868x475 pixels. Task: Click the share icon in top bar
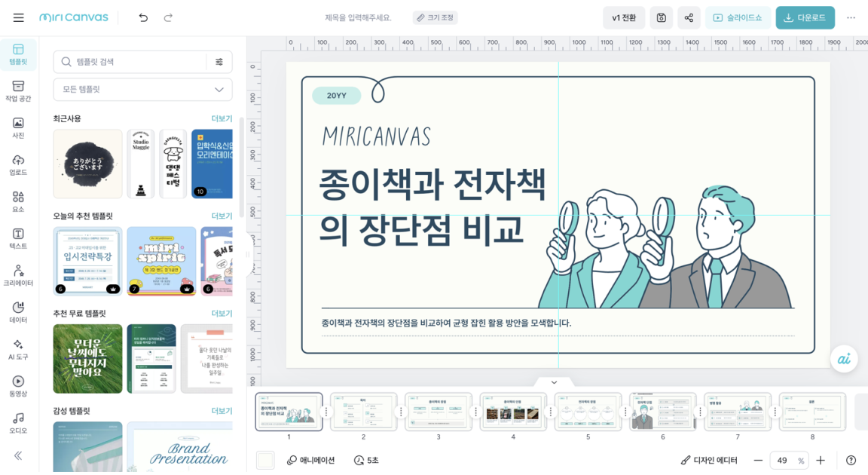tap(689, 17)
